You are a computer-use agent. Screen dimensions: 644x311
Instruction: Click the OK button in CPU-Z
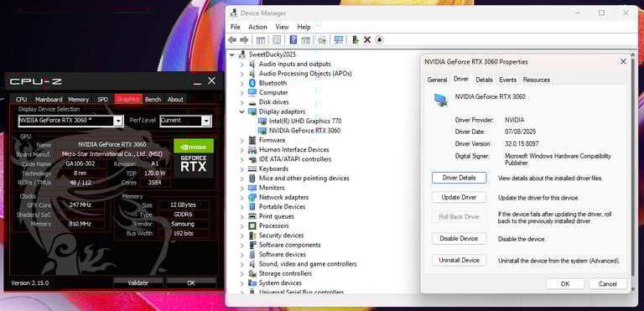pyautogui.click(x=191, y=282)
